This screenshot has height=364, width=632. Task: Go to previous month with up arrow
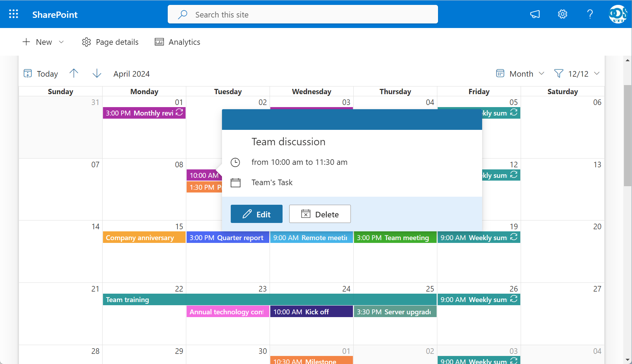coord(74,73)
